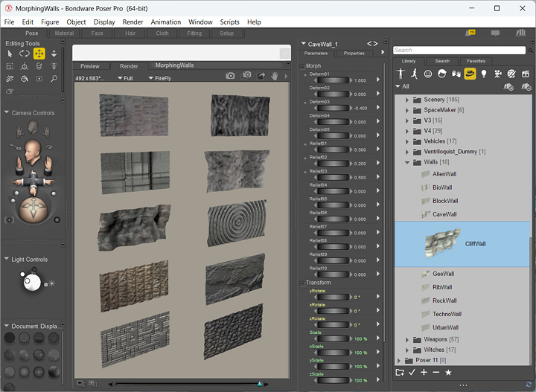
Task: Expand the Weapons folder in the library
Action: click(x=407, y=339)
